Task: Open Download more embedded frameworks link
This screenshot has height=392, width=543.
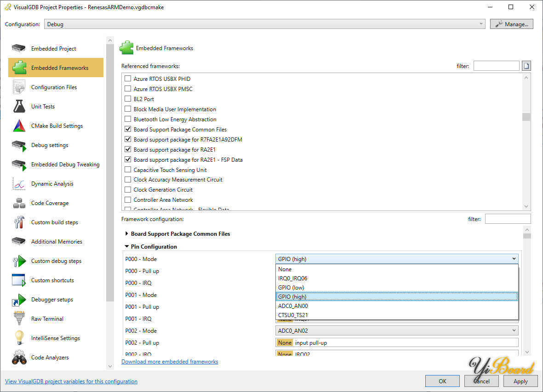Action: 170,362
